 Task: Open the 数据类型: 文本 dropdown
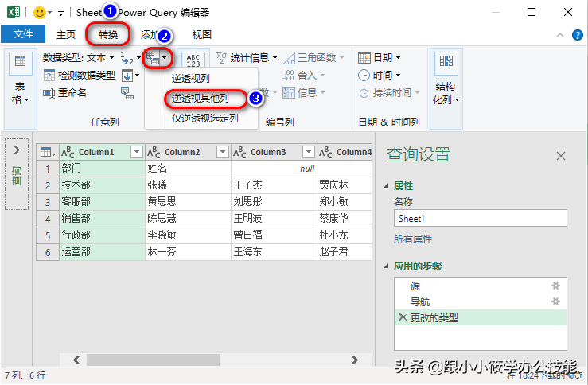[78, 58]
